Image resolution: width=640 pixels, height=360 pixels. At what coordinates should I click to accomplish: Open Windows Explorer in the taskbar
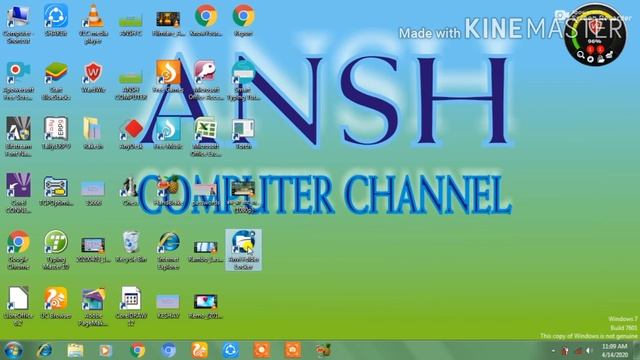pyautogui.click(x=75, y=350)
